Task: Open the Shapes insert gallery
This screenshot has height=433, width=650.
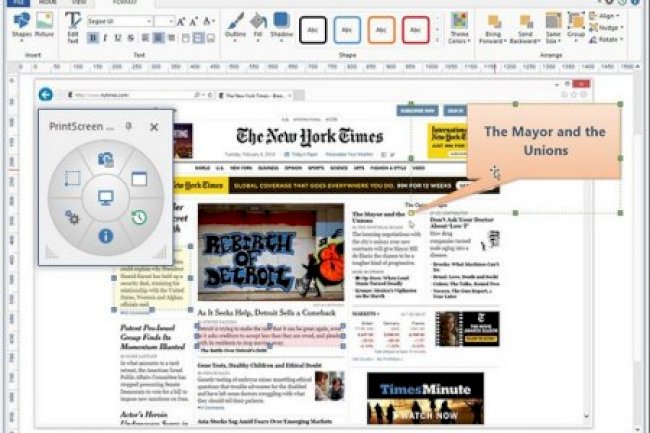Action: 22,26
